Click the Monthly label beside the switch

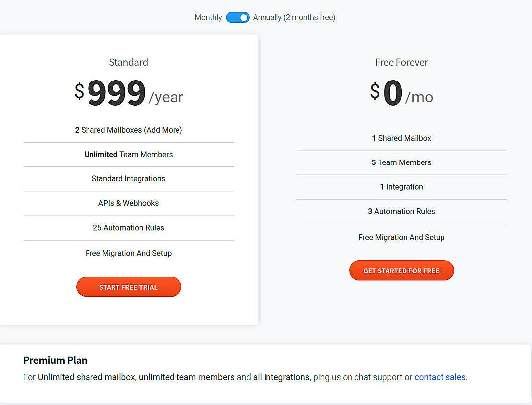[x=208, y=17]
